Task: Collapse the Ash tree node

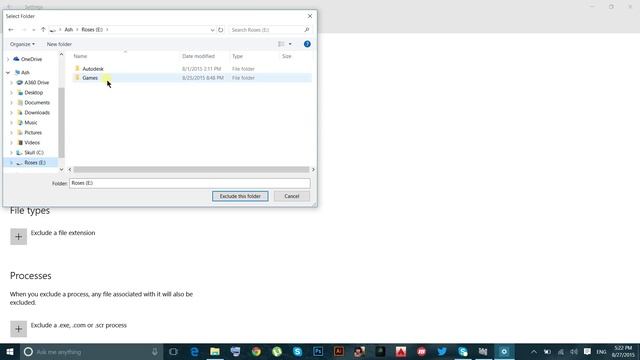Action: pyautogui.click(x=8, y=73)
